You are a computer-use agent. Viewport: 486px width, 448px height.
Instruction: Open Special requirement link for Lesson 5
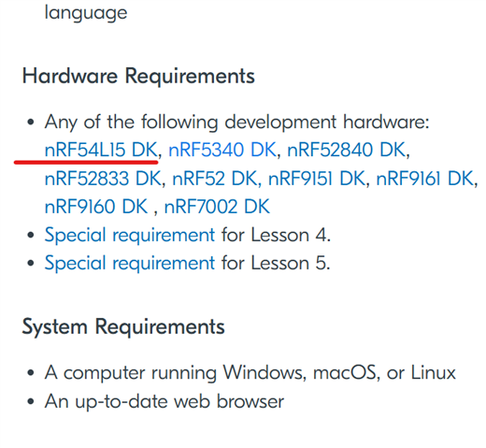click(x=130, y=264)
